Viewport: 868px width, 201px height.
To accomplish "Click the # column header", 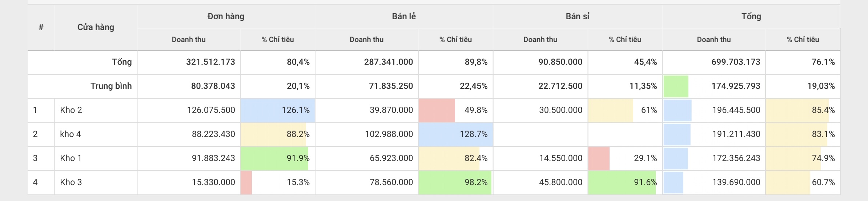I will pyautogui.click(x=41, y=27).
